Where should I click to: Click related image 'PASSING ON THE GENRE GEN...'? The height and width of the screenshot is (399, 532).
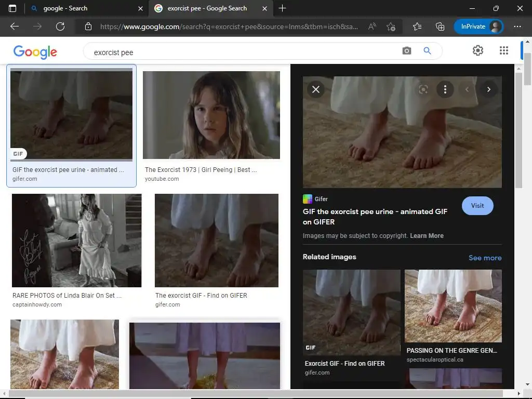(x=453, y=306)
